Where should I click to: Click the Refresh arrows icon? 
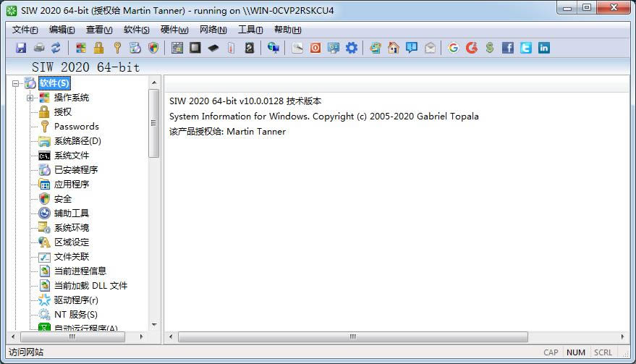click(x=56, y=48)
